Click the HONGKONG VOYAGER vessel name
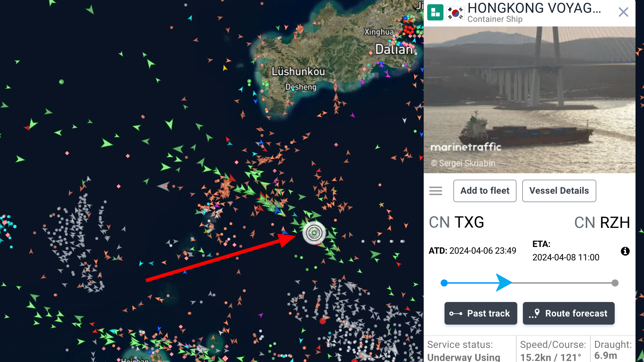 click(x=534, y=8)
